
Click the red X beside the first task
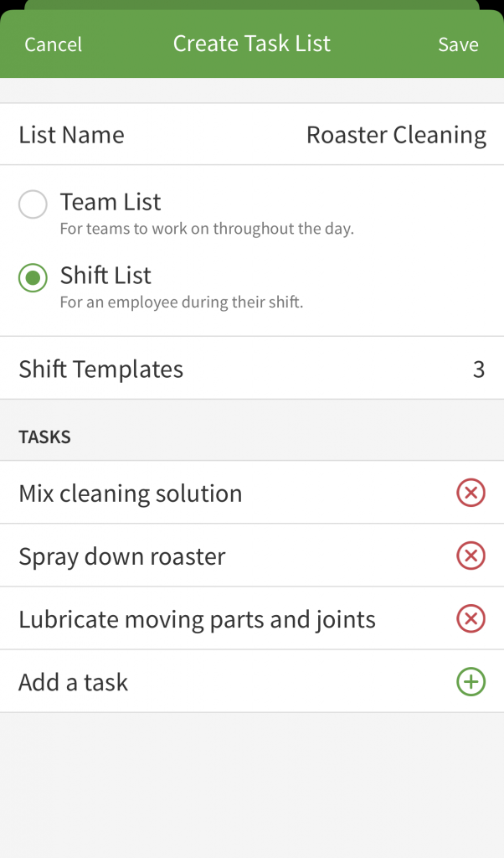[x=471, y=493]
